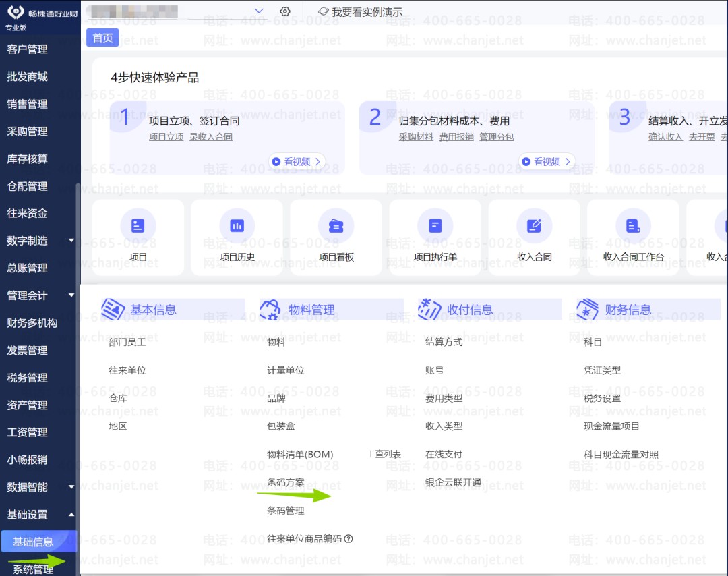Open 工资管理 in the sidebar

[28, 432]
